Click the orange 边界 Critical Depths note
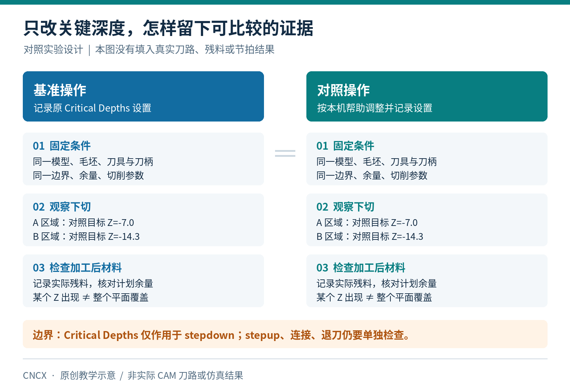The width and height of the screenshot is (570, 392). 285,334
